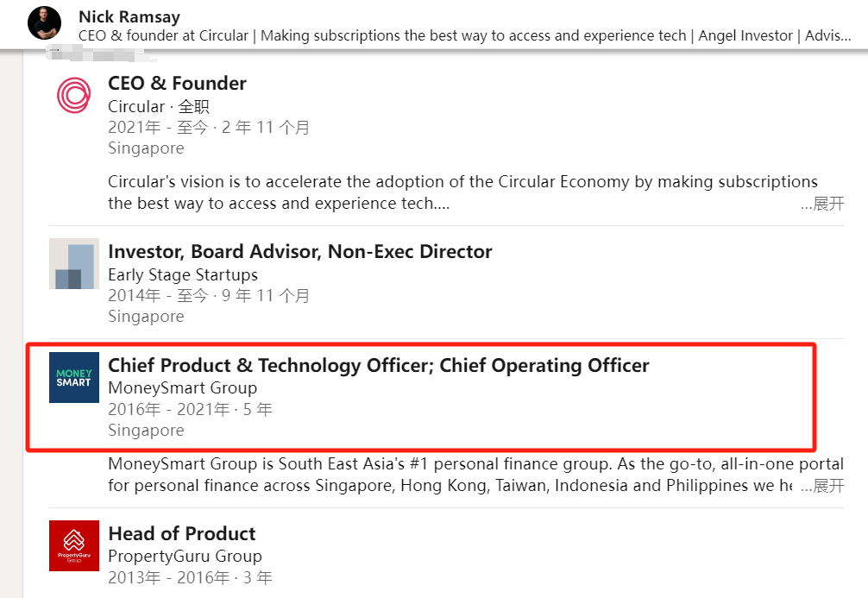Screen dimensions: 868x598
Task: Click the profile headline under Nick Ramsay
Action: 464,36
